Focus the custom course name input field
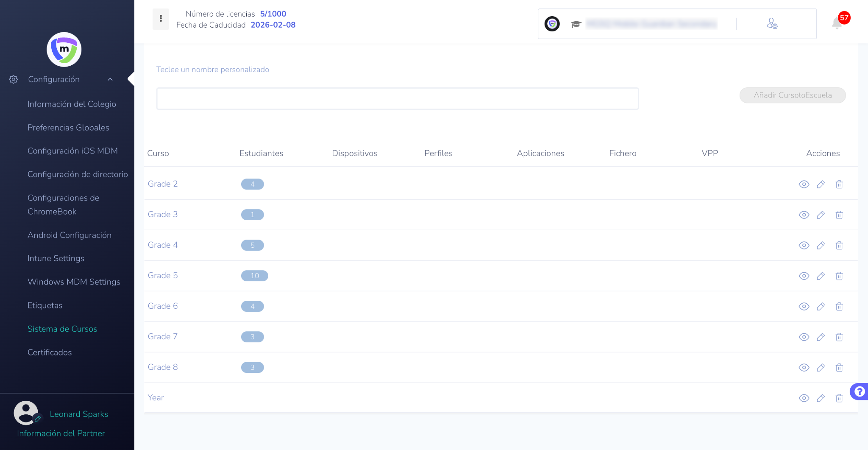Image resolution: width=868 pixels, height=450 pixels. point(397,99)
